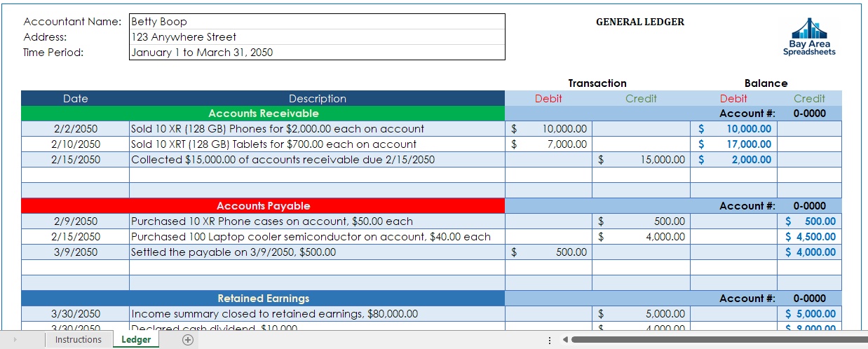Select the 2,000.00 balance debit cell
This screenshot has width=868, height=349.
734,160
